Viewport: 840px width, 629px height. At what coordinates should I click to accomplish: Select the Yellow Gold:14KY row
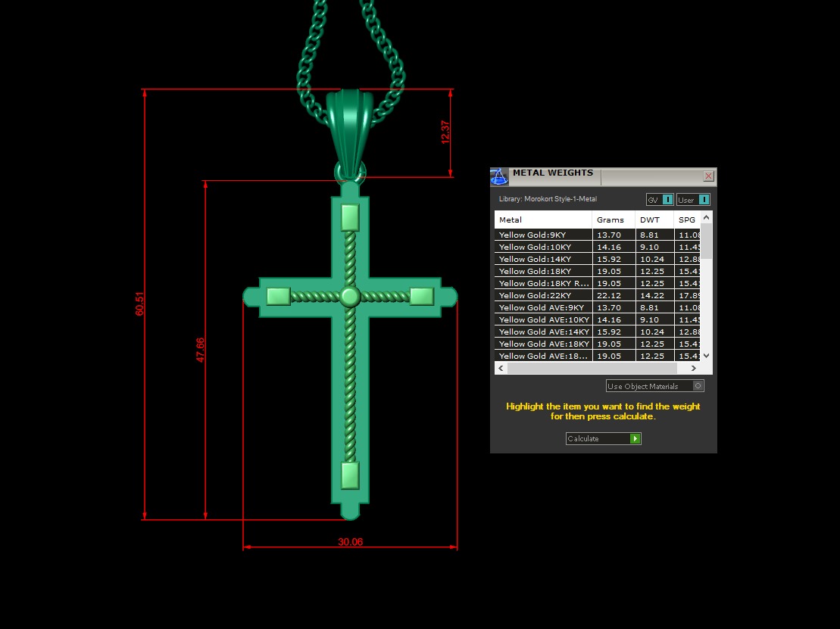coord(598,259)
